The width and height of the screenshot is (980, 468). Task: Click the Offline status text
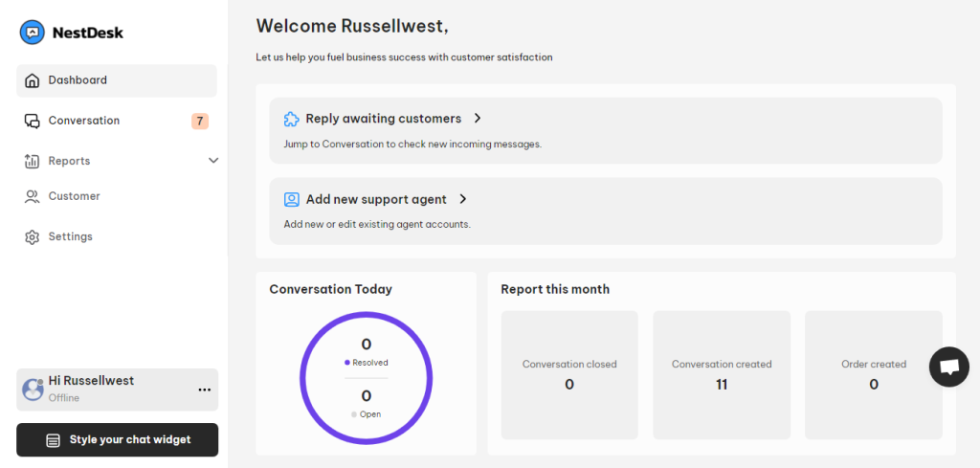[x=64, y=398]
